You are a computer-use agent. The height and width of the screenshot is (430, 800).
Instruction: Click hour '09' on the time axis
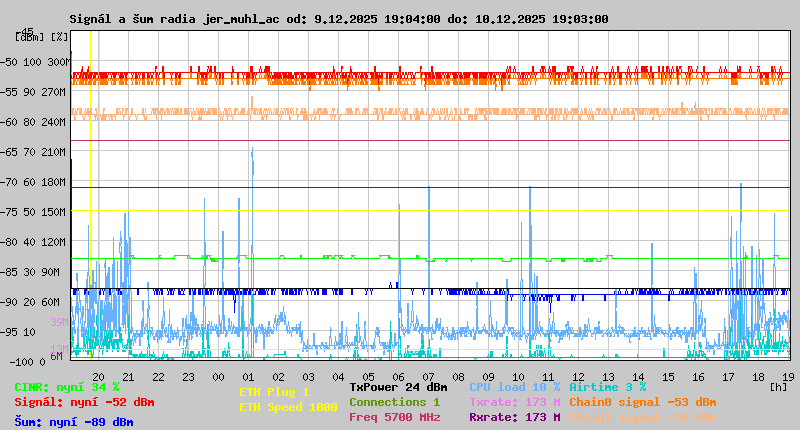pos(488,377)
